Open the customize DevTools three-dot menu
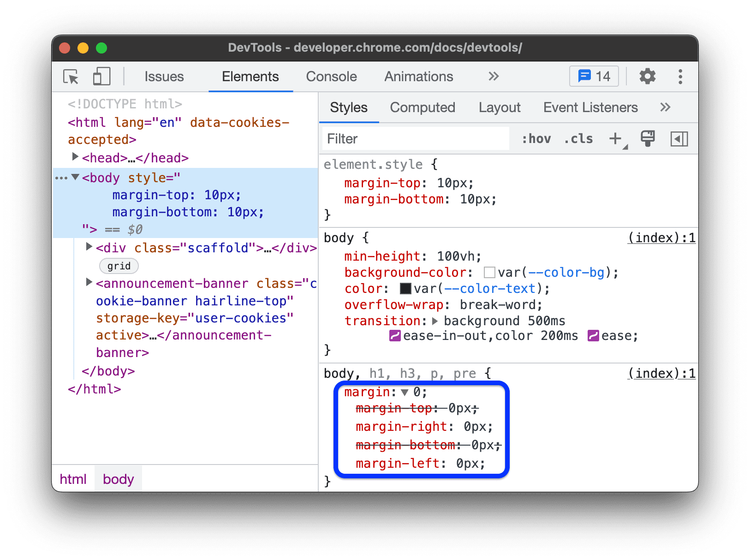The image size is (750, 560). coord(680,77)
